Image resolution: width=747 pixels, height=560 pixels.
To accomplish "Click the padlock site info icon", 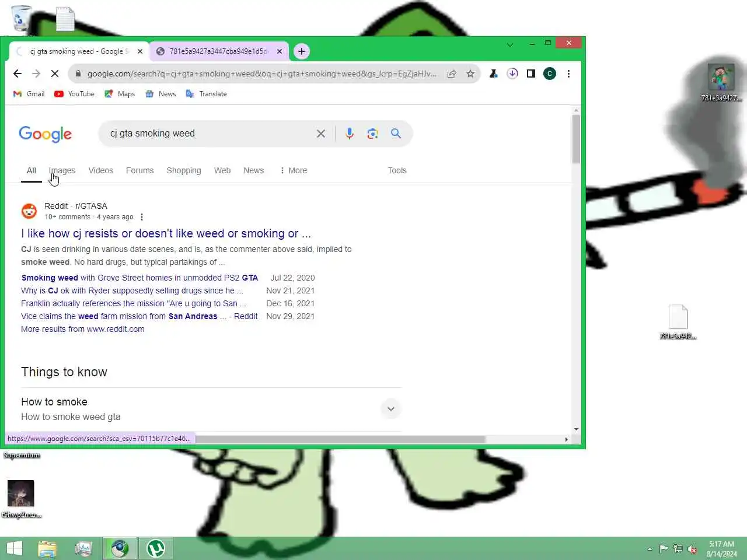I will 78,73.
